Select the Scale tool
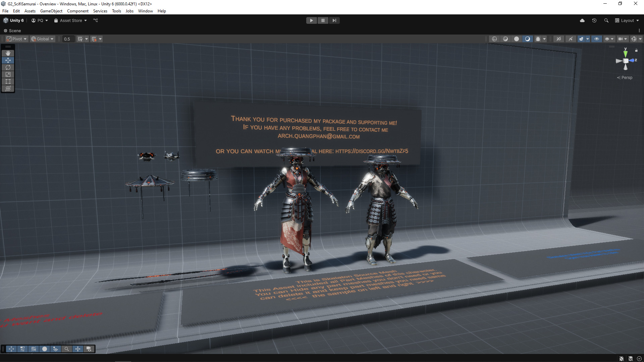This screenshot has width=644, height=362. [8, 74]
